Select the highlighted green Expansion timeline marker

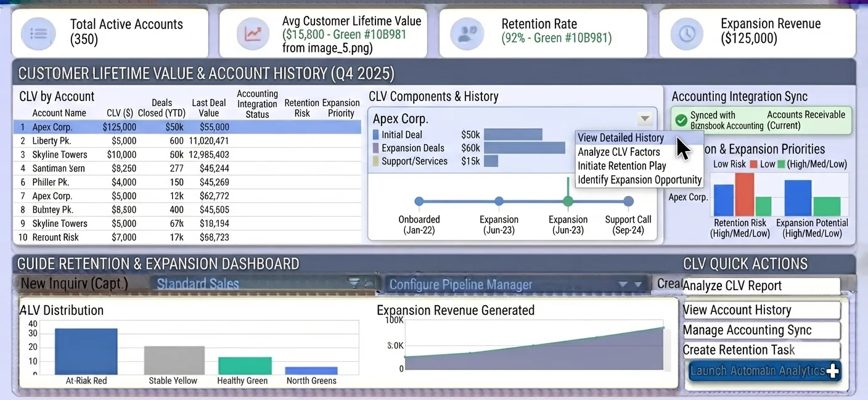coord(568,202)
